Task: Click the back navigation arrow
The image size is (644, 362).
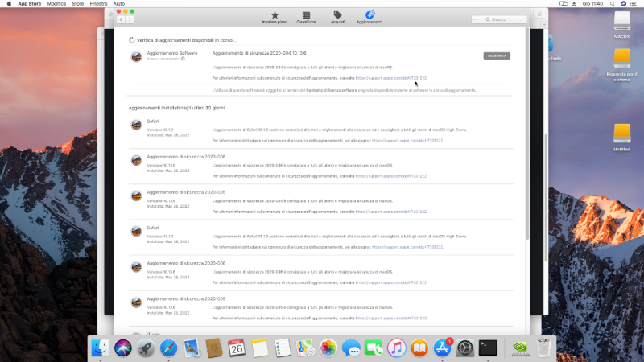Action: [121, 19]
